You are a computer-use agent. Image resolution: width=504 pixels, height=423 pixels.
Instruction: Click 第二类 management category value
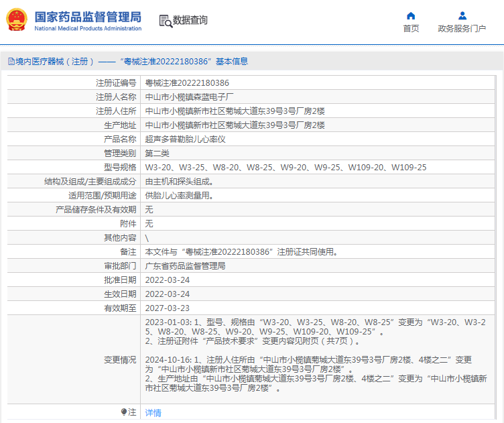(x=157, y=154)
